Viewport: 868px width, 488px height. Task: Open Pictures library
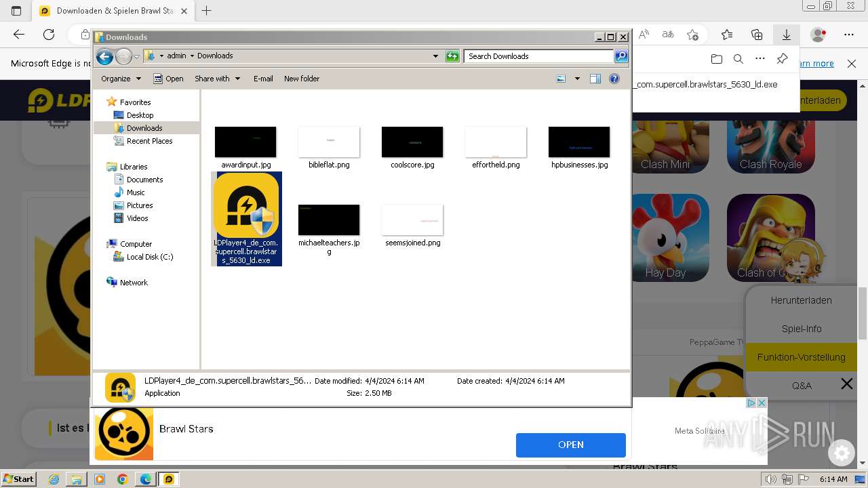point(140,205)
